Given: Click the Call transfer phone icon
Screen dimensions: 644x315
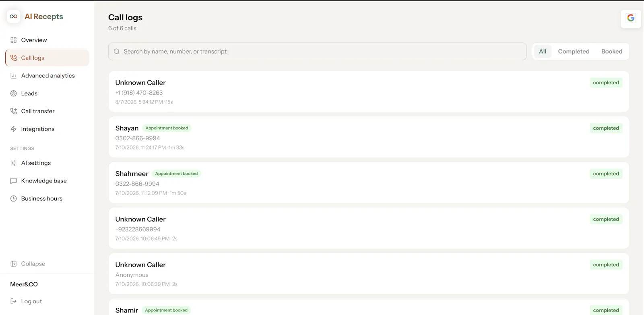Looking at the screenshot, I should pyautogui.click(x=14, y=111).
